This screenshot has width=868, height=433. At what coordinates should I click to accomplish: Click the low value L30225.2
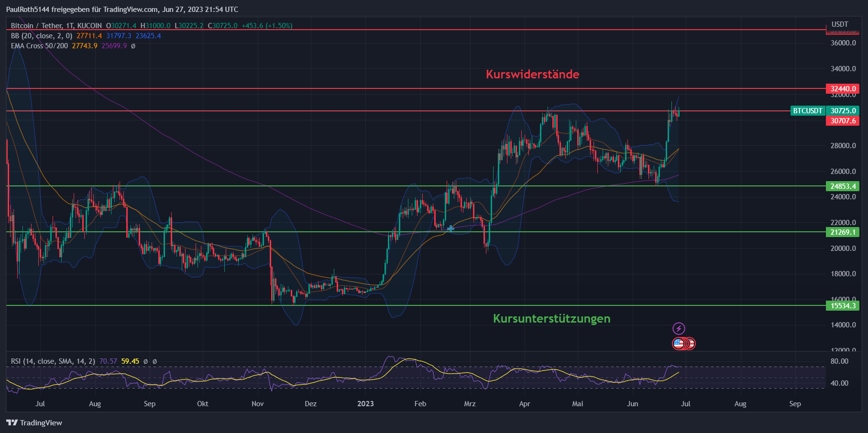coord(189,26)
